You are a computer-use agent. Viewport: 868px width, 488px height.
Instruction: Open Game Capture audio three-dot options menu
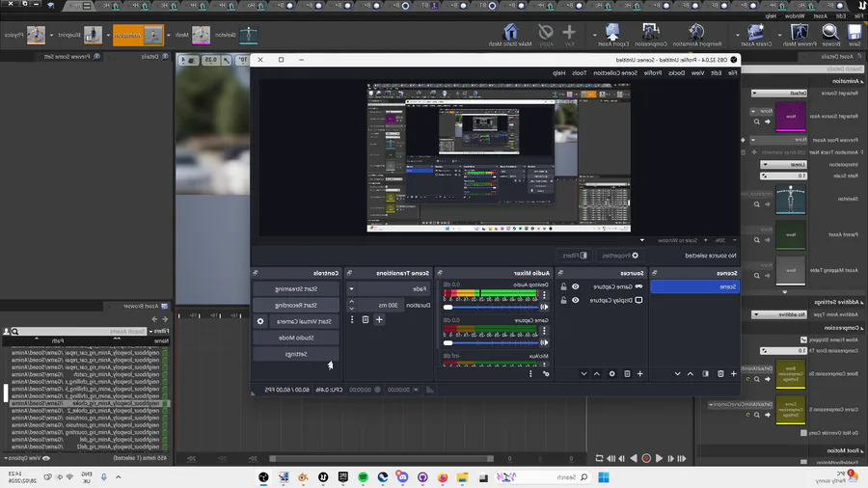(x=544, y=330)
